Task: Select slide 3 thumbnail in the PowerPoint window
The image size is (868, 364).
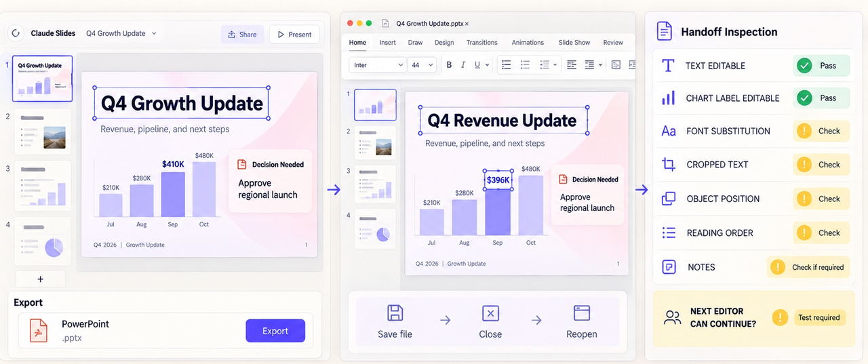Action: coord(375,184)
